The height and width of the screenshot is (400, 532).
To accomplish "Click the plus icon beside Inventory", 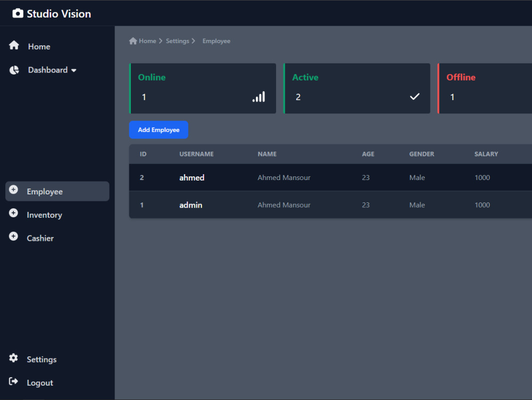I will (14, 213).
